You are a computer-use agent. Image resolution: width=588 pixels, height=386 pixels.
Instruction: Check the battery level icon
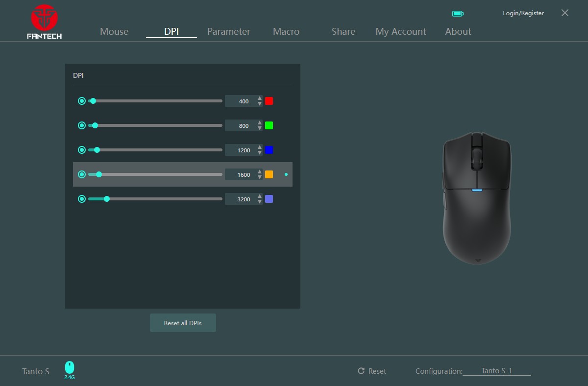pyautogui.click(x=458, y=14)
